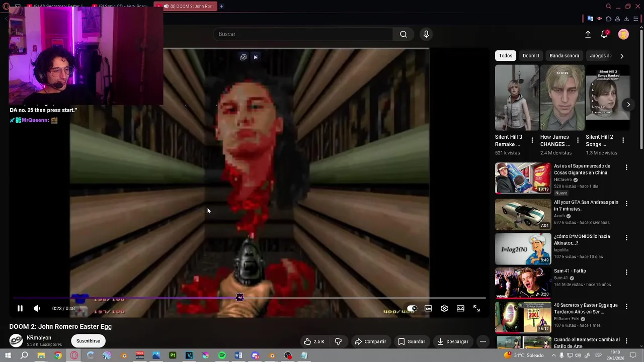Switch to the 40 Secretos y Easter Eggs browser tab
Screen dimensions: 644x362
[55, 6]
